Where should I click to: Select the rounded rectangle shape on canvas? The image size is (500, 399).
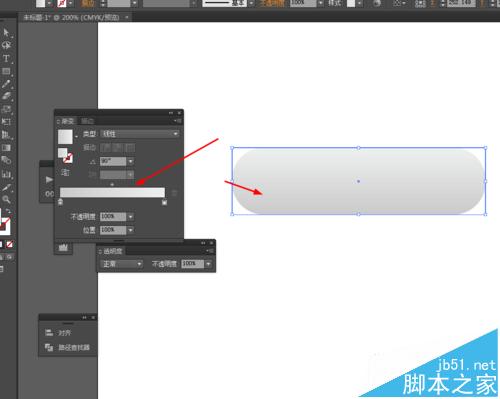[x=359, y=181]
